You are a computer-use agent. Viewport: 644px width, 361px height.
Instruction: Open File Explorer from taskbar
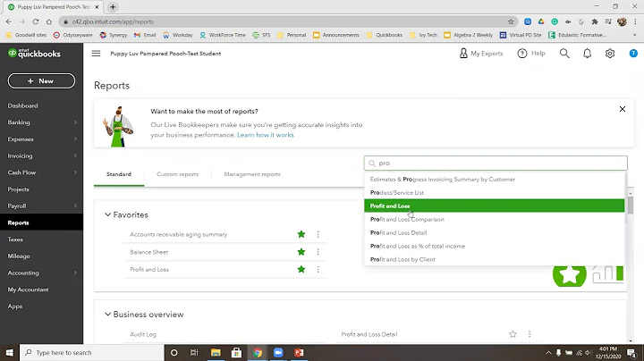[216, 352]
